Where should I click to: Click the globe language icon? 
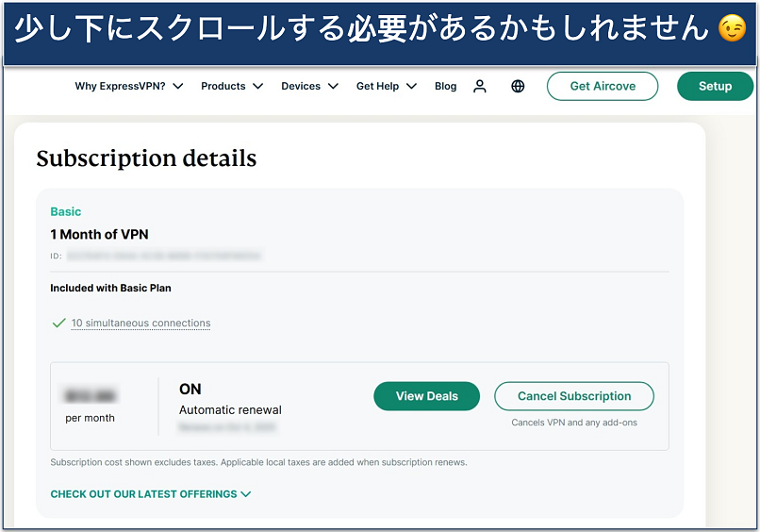click(518, 86)
